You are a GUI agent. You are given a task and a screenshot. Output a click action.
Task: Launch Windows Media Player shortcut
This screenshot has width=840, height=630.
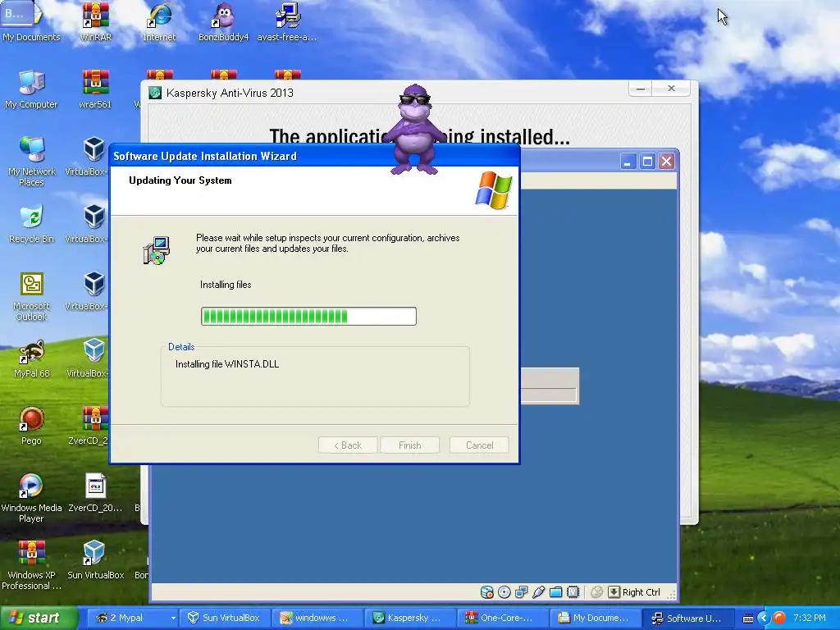[31, 498]
